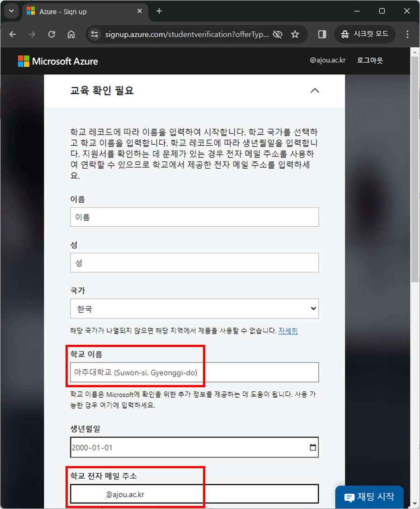Click the third-party cookies blocked eye icon
This screenshot has width=420, height=509.
tap(278, 34)
